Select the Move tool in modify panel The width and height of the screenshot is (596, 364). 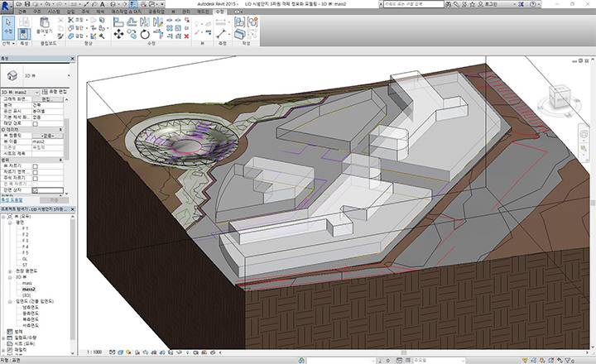(118, 35)
